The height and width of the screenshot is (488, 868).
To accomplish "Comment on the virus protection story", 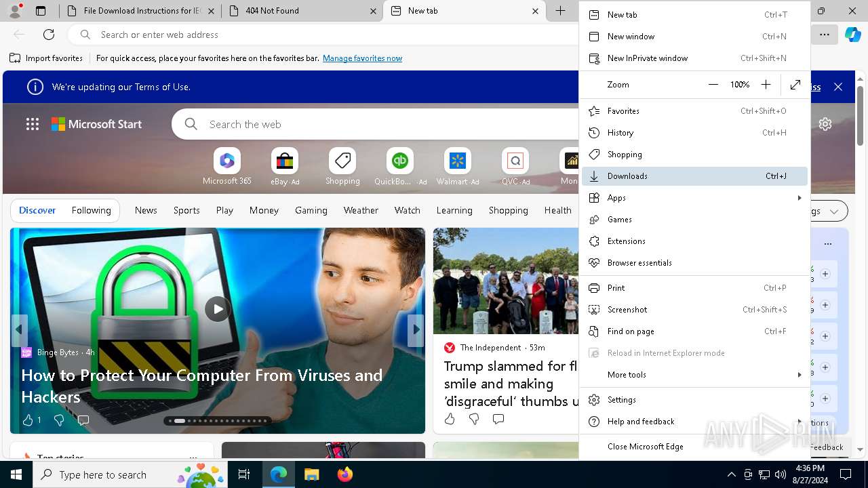I will click(83, 420).
